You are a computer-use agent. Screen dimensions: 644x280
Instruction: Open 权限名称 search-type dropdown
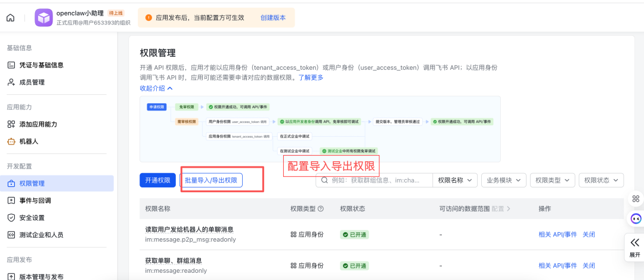(454, 180)
